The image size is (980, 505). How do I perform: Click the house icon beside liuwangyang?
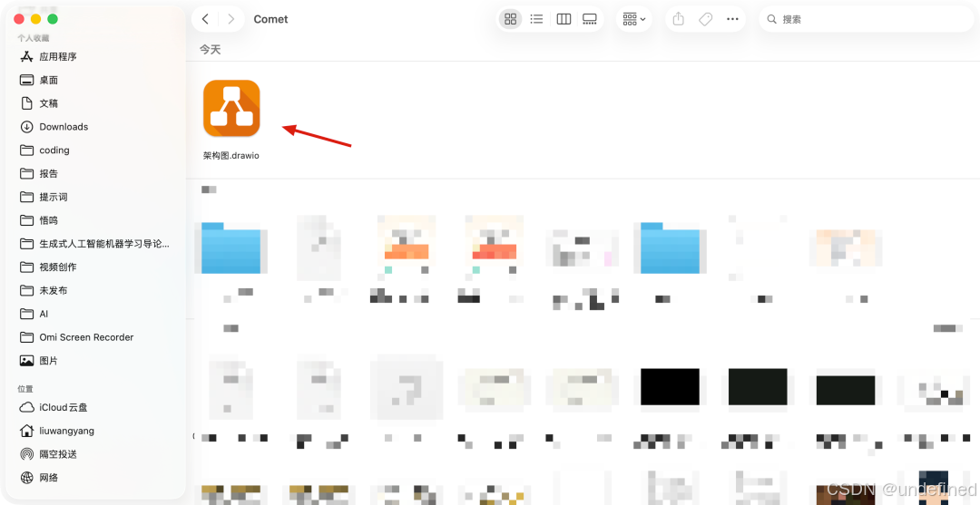(x=27, y=432)
